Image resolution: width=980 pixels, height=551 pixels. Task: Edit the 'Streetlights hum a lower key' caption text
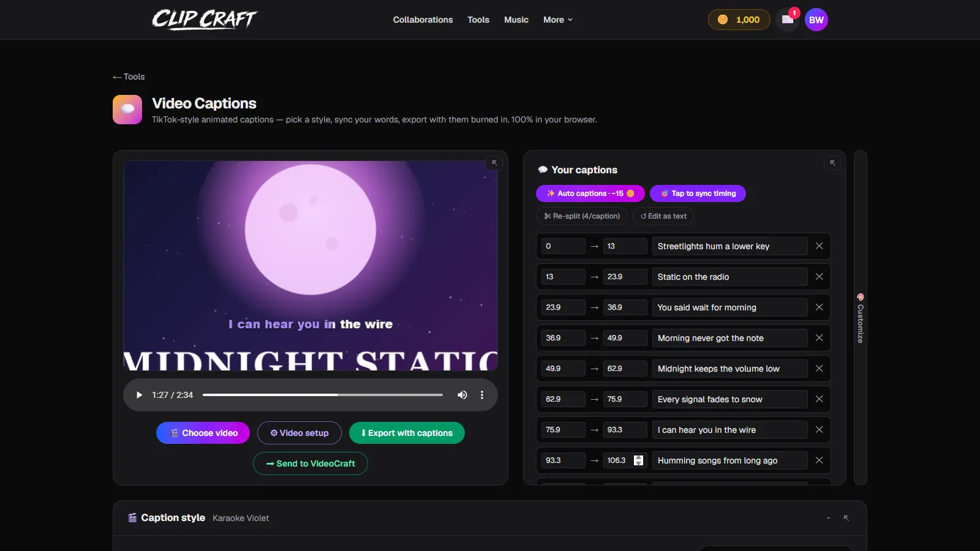[729, 246]
